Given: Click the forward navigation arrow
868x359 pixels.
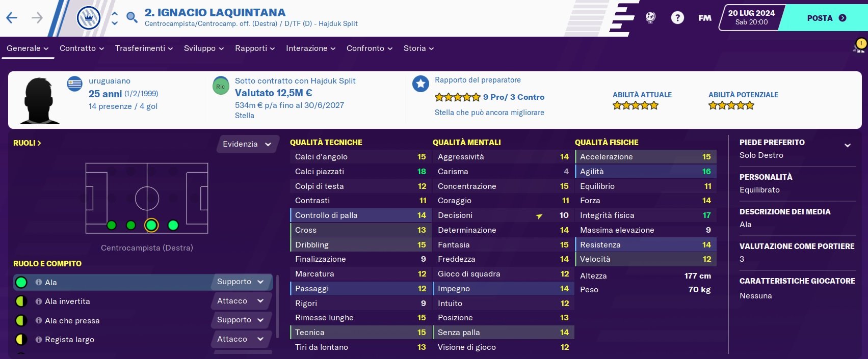Looking at the screenshot, I should point(37,18).
